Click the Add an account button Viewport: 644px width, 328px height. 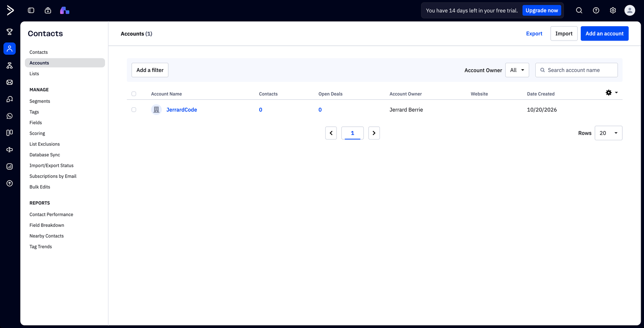click(605, 34)
